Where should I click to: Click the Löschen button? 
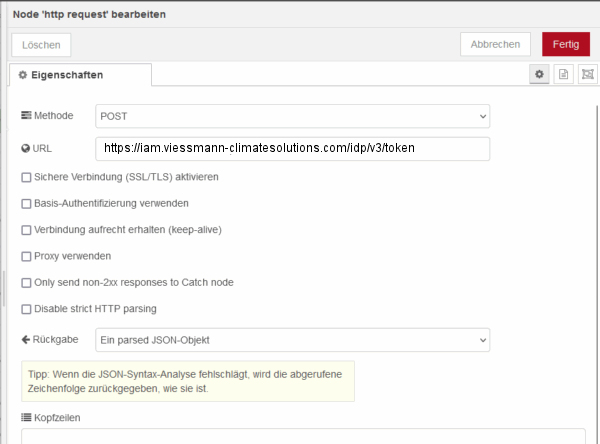click(41, 45)
